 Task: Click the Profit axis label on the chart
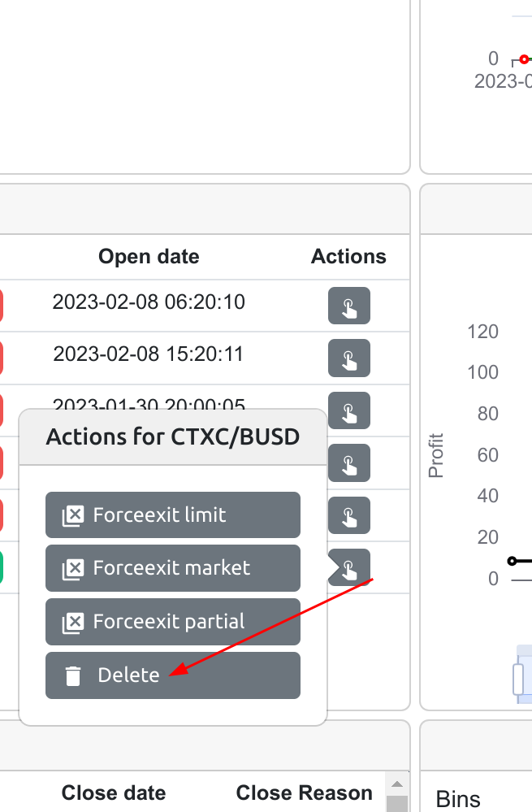click(x=435, y=455)
